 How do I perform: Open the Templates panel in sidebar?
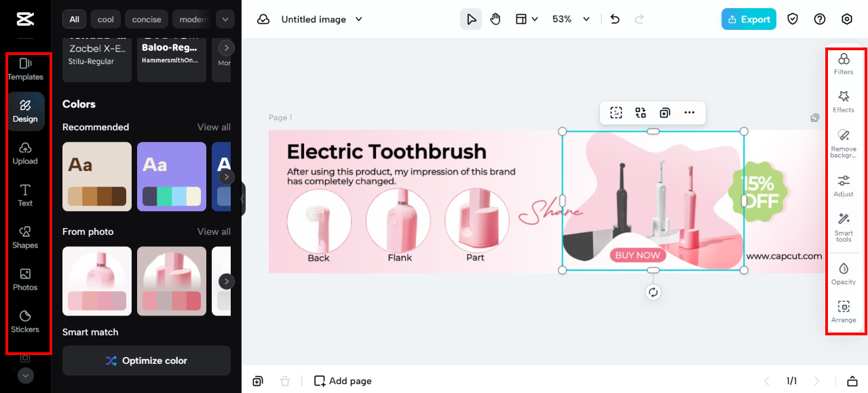[25, 69]
